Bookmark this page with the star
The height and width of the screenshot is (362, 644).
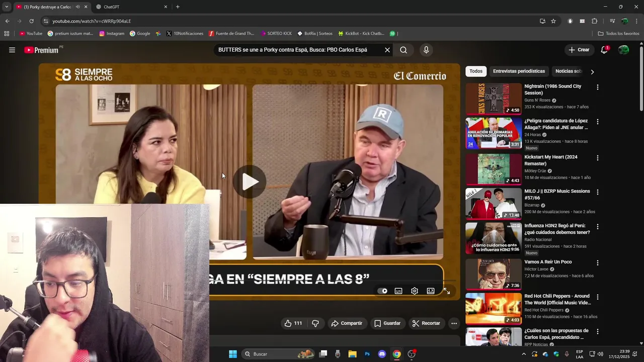click(553, 21)
